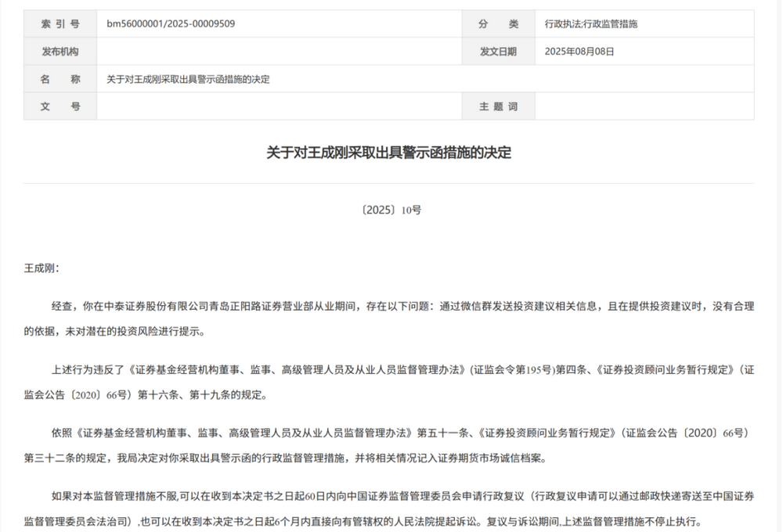Select the date 2025年08月08日
Screen dimensions: 783x532
pyautogui.click(x=579, y=52)
